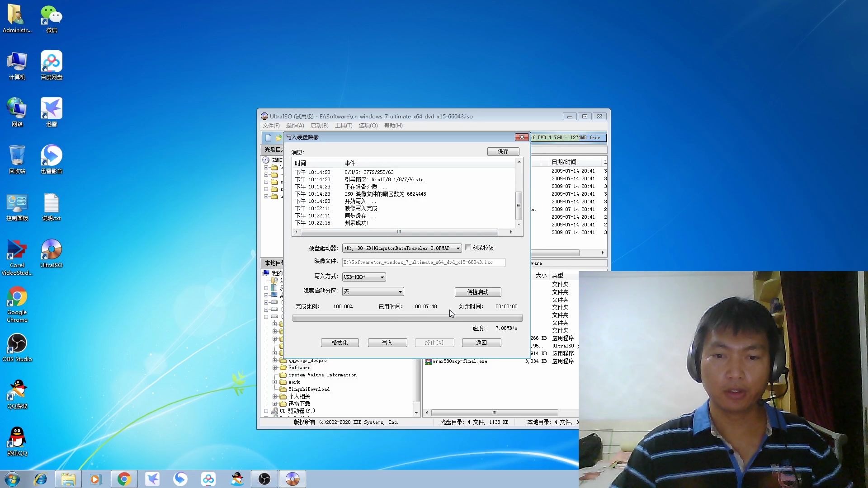This screenshot has width=868, height=488.
Task: Launch Internet Explorer from the taskbar
Action: (x=41, y=479)
